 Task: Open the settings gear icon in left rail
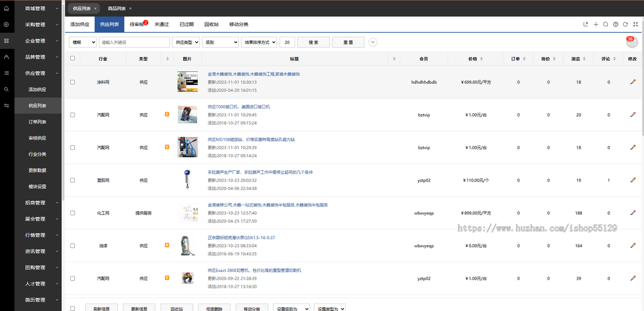point(6,25)
